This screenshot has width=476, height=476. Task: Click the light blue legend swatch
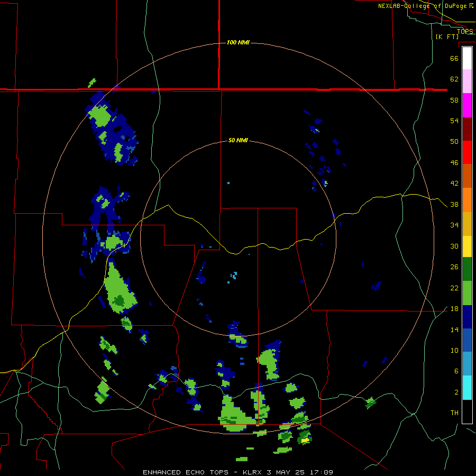coord(467,364)
